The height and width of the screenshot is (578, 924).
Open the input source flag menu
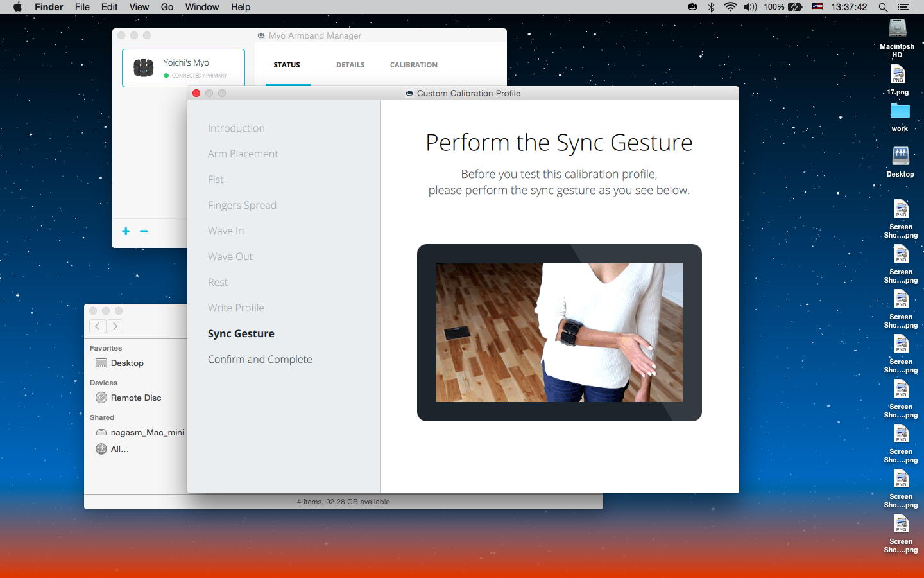(817, 7)
